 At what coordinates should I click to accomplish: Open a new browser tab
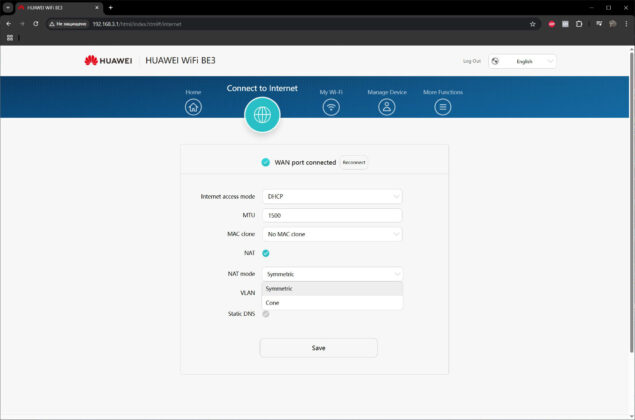(111, 8)
